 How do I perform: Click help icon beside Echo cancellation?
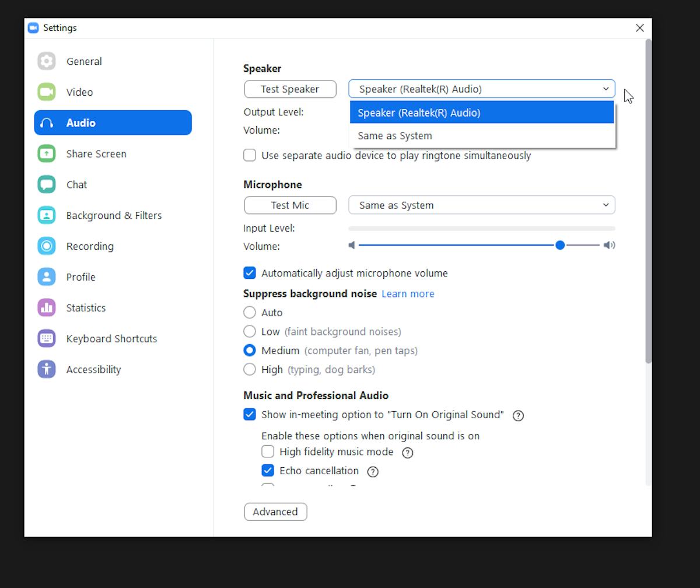point(373,471)
